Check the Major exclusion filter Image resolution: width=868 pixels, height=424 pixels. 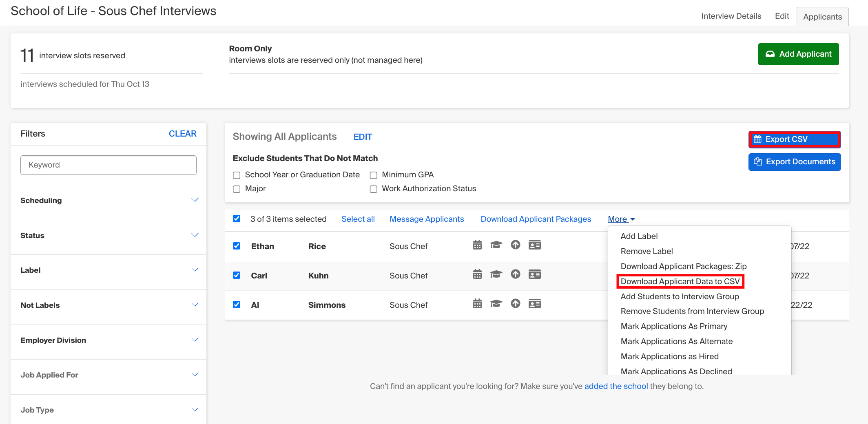[x=237, y=189]
